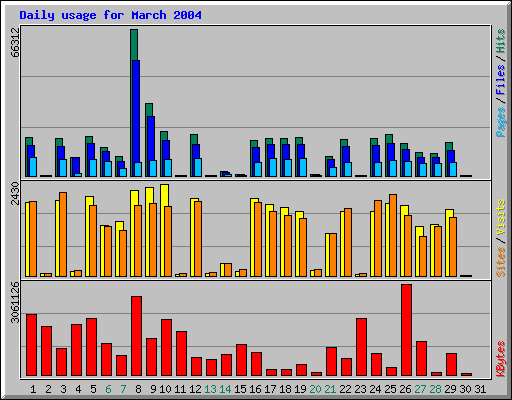Click green weekend day label 7
Screen dimensions: 512x400
click(123, 389)
